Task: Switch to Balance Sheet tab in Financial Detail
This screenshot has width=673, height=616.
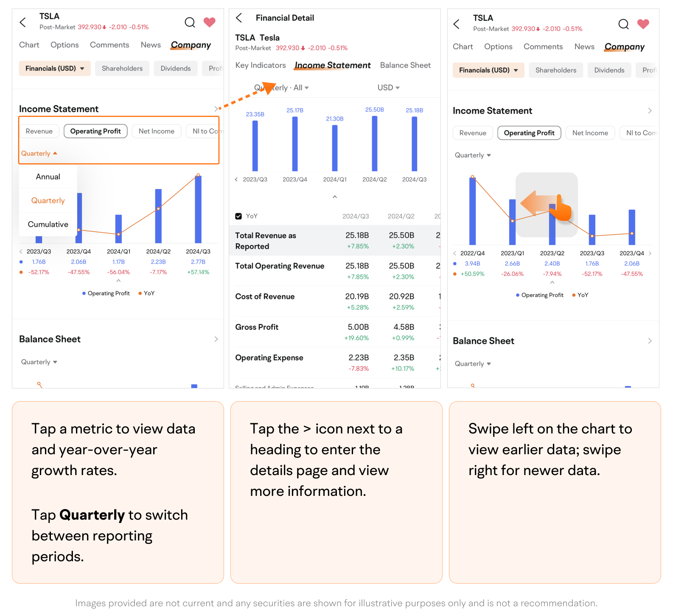Action: click(405, 65)
